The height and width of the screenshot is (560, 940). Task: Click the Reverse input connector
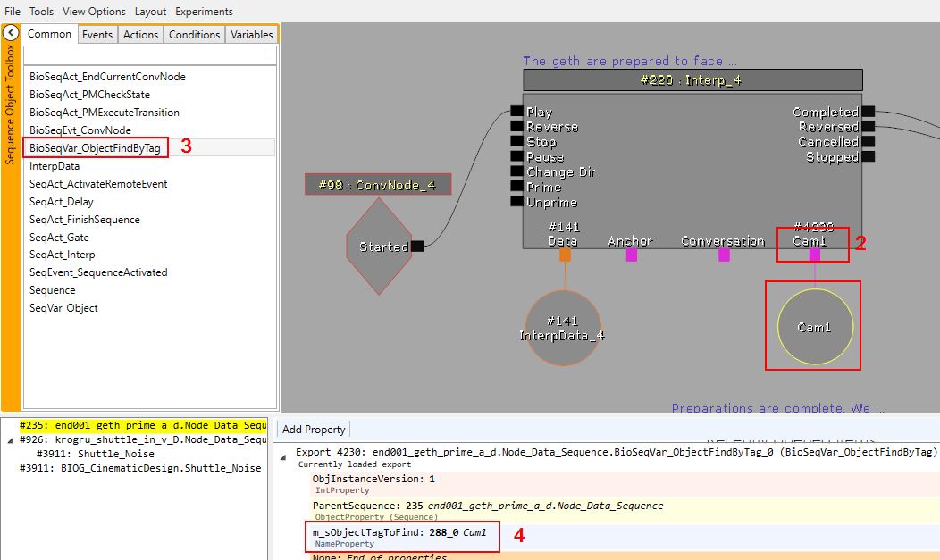tap(516, 126)
